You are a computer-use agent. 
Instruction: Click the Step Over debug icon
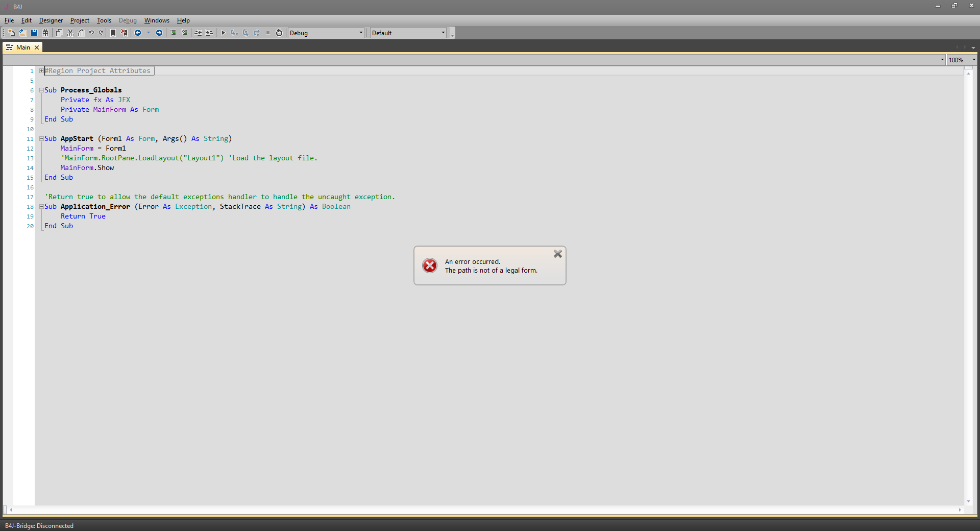point(246,33)
